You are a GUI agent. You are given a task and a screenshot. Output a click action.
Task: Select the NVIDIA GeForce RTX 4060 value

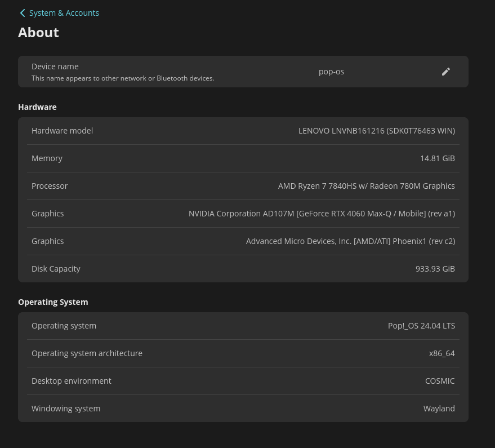322,214
